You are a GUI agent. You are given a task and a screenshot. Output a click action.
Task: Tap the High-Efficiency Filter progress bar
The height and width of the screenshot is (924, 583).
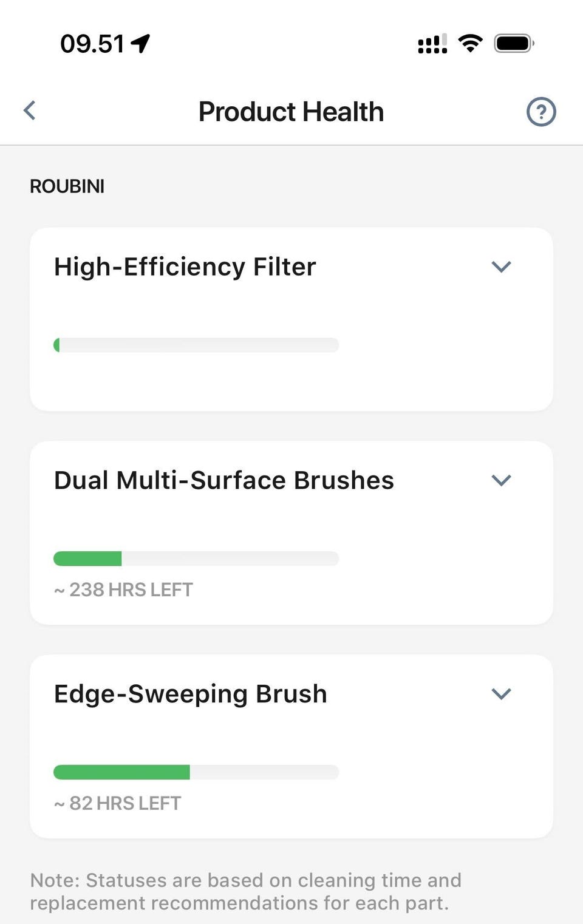click(196, 345)
